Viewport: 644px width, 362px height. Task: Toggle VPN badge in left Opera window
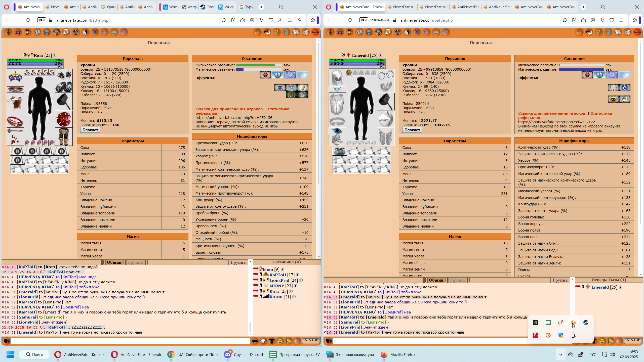click(42, 20)
